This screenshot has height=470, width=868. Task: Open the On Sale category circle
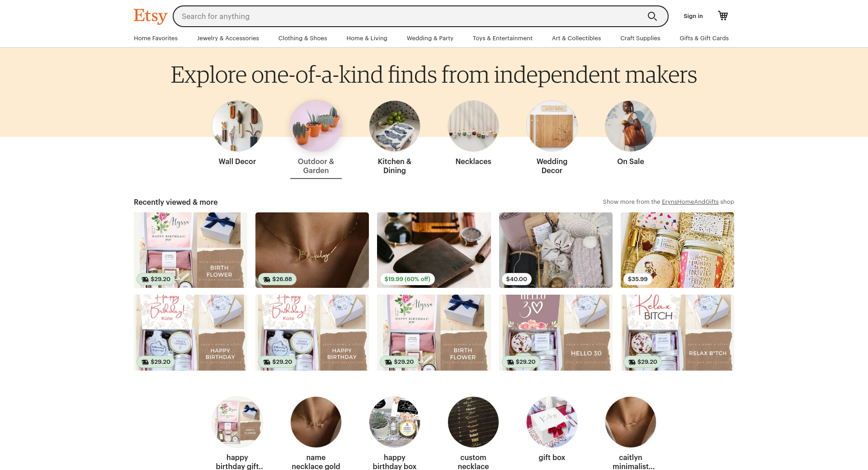pyautogui.click(x=631, y=126)
